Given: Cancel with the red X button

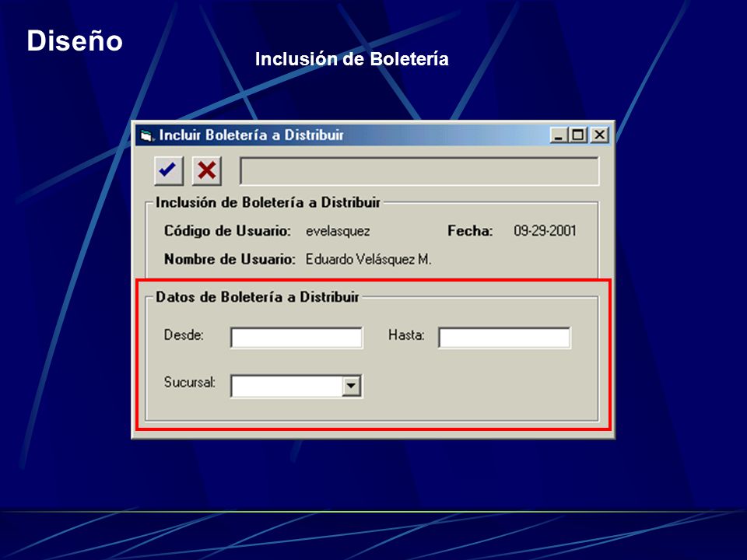Looking at the screenshot, I should coord(207,170).
